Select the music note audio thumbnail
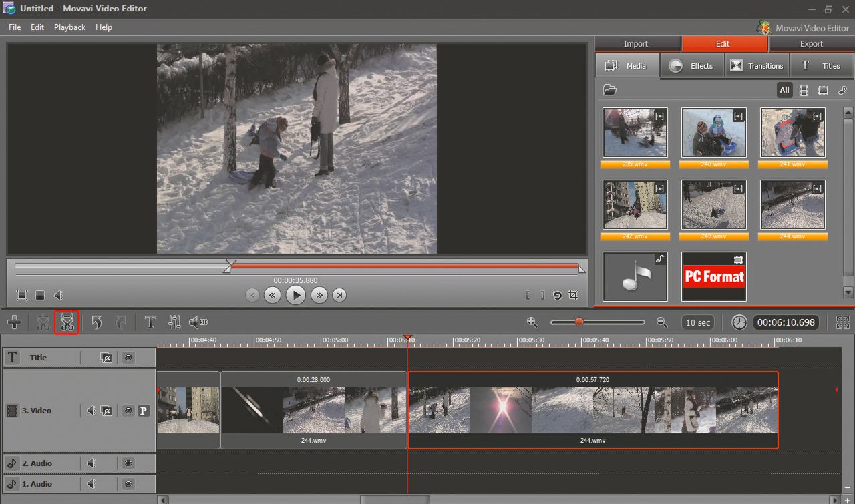Viewport: 855px width, 504px height. pos(635,276)
